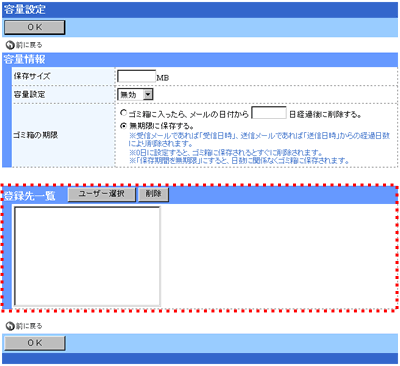
Task: Click the bottom OK button
Action: [x=34, y=343]
